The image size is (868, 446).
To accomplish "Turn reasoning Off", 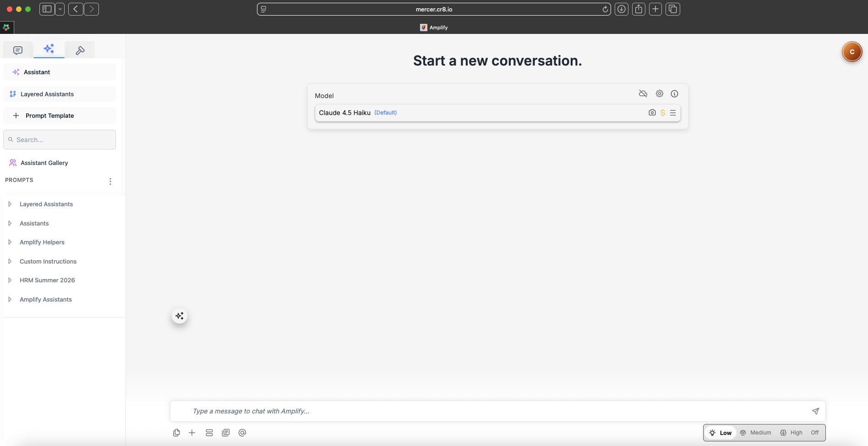I will (815, 433).
